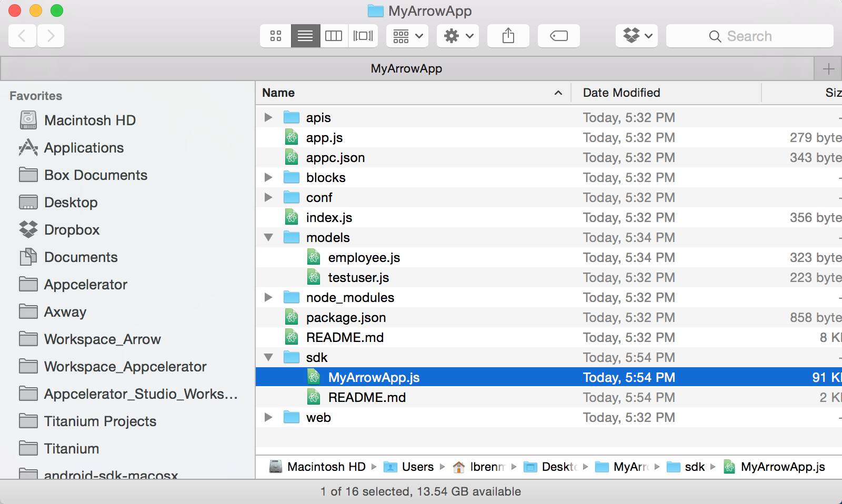The width and height of the screenshot is (842, 504).
Task: Click sdk in the path bar
Action: 686,467
